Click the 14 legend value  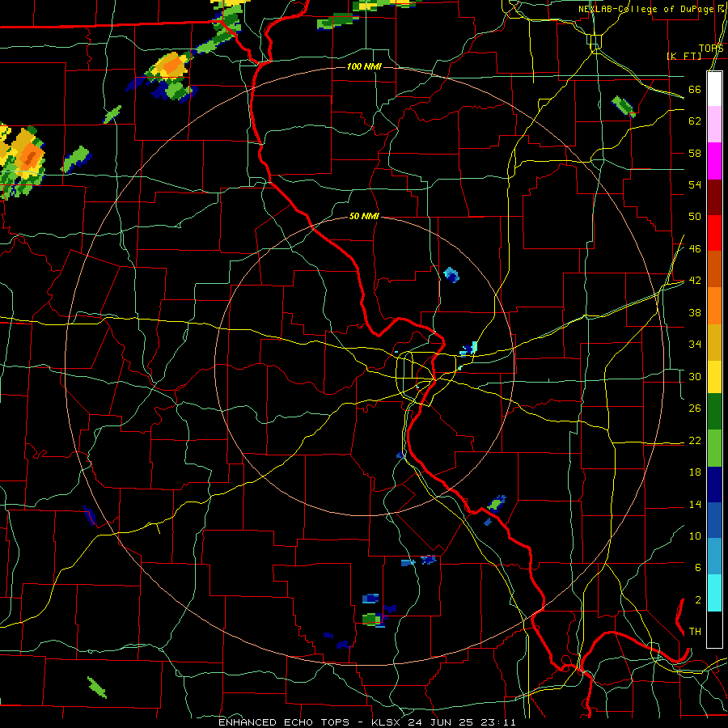tap(695, 504)
